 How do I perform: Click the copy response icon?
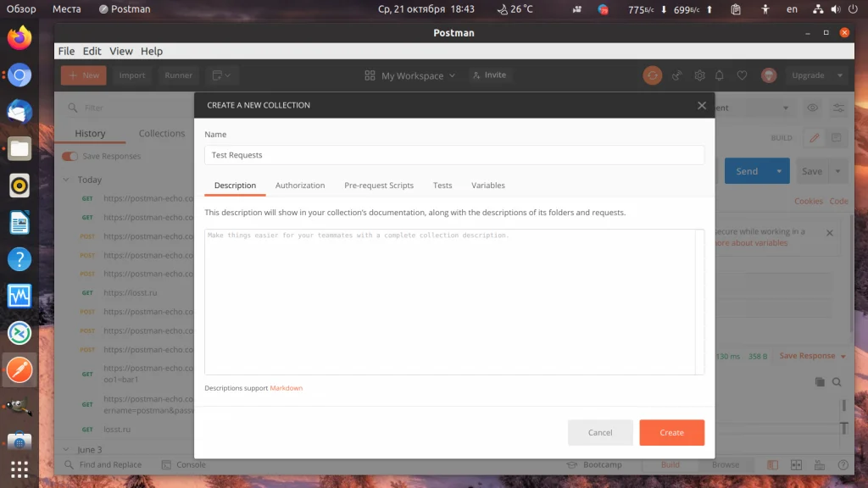820,382
